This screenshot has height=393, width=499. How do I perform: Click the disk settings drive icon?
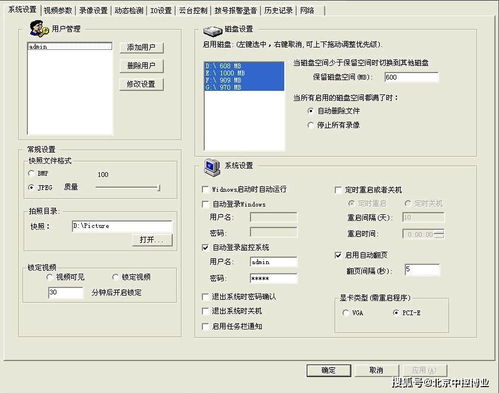tap(213, 31)
